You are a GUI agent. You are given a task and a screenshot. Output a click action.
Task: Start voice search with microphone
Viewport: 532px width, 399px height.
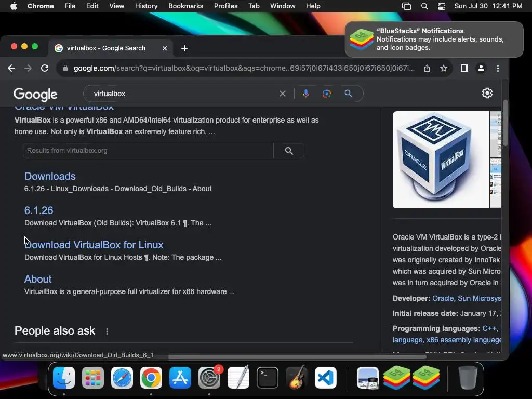click(x=305, y=94)
